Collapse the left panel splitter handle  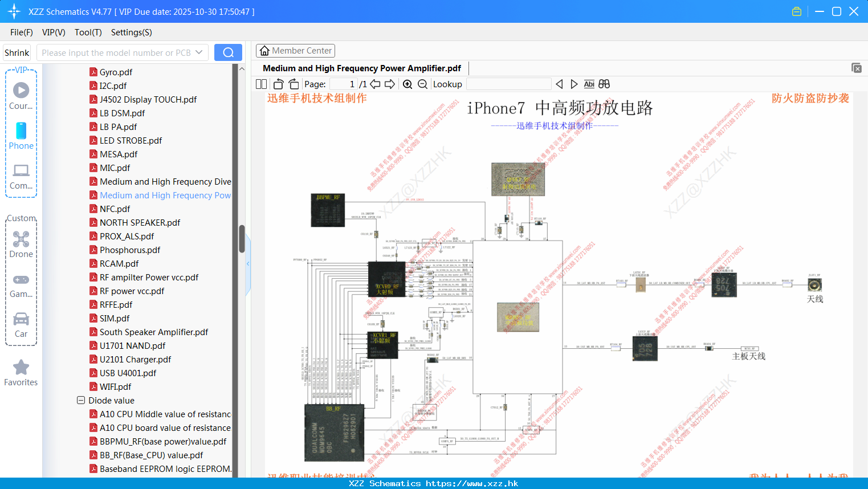[248, 263]
